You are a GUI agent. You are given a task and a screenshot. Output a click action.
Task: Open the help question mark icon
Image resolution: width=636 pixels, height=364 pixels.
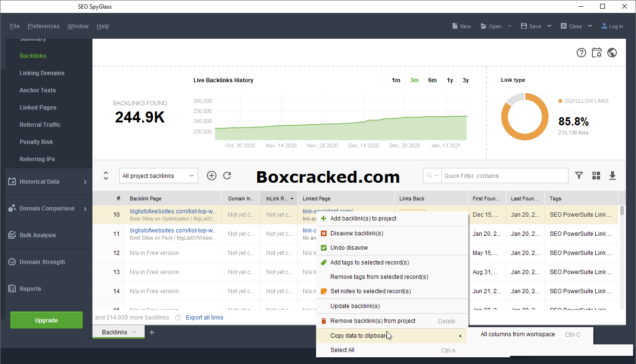coord(581,53)
